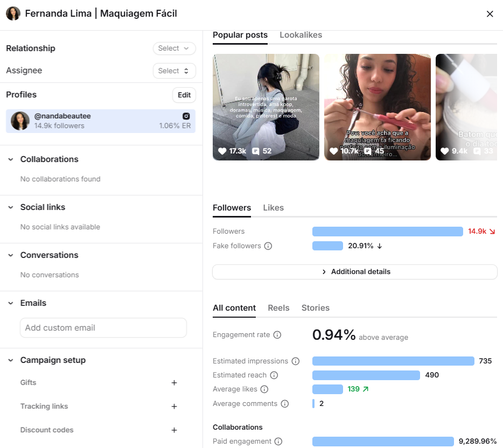Close the Fernanda Lima profile panel
This screenshot has width=503, height=448.
(490, 14)
